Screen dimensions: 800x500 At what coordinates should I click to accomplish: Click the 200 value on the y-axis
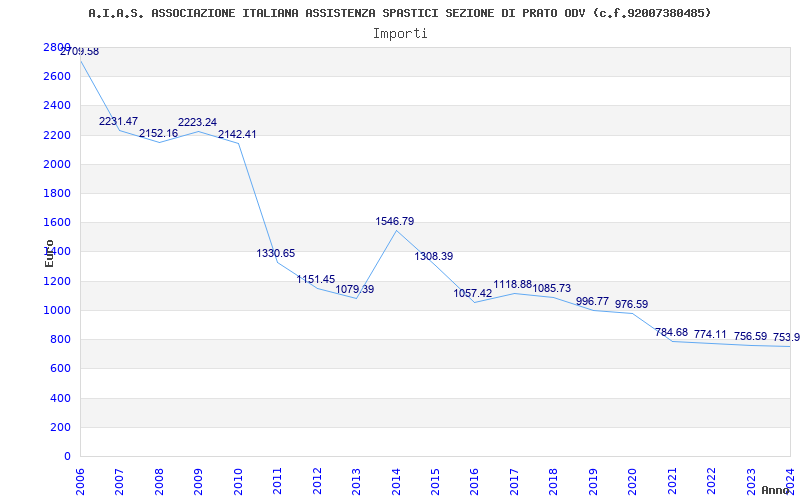[x=60, y=427]
